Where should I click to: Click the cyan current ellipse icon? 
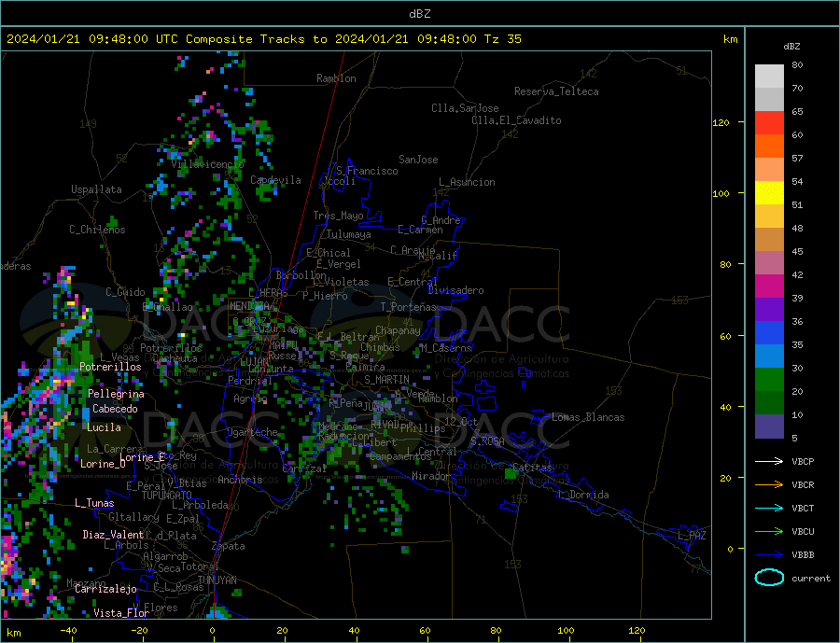769,578
